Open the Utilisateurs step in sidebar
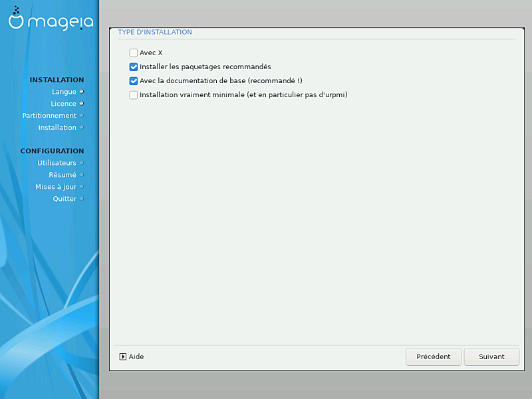532x399 pixels. tap(57, 163)
